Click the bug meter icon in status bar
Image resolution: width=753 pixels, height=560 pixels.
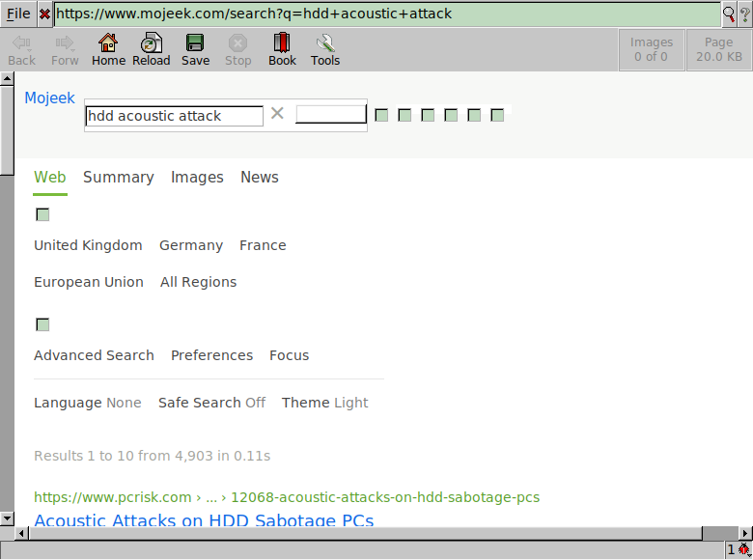(744, 549)
